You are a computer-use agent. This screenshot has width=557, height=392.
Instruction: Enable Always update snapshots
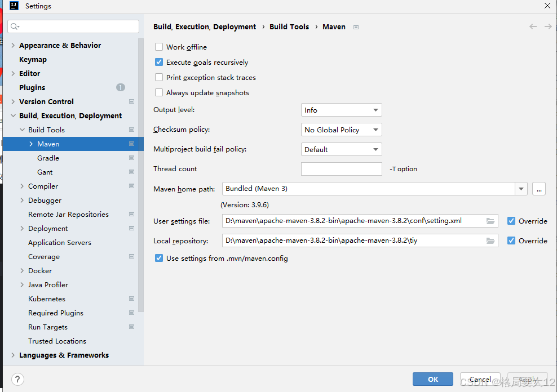(159, 92)
